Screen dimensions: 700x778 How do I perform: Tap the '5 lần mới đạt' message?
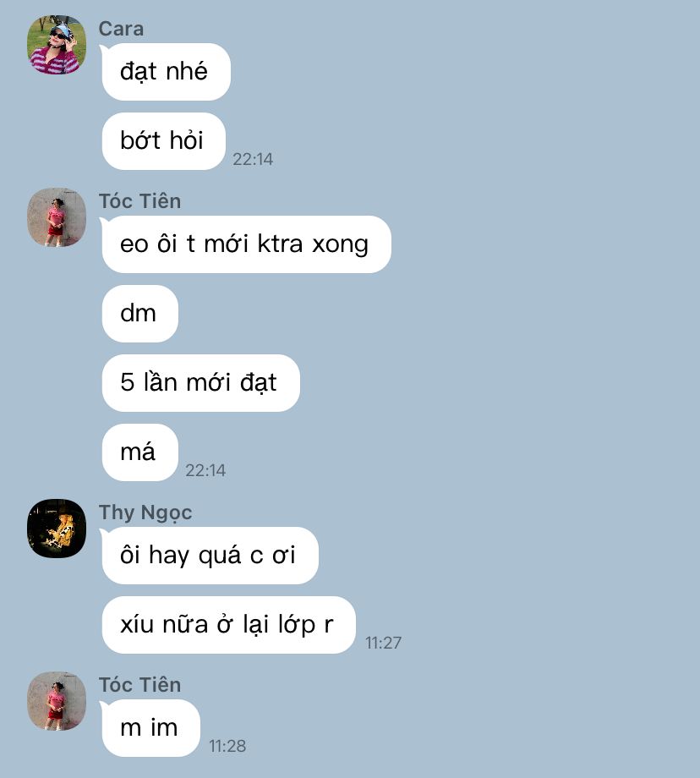[x=201, y=383]
